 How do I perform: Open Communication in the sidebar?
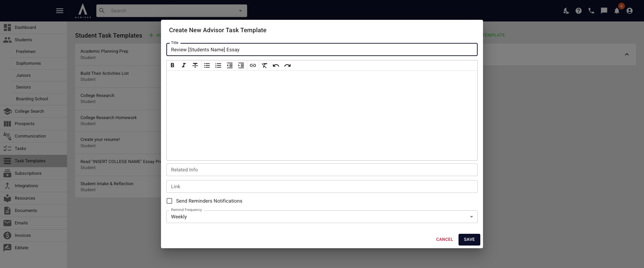click(x=34, y=136)
